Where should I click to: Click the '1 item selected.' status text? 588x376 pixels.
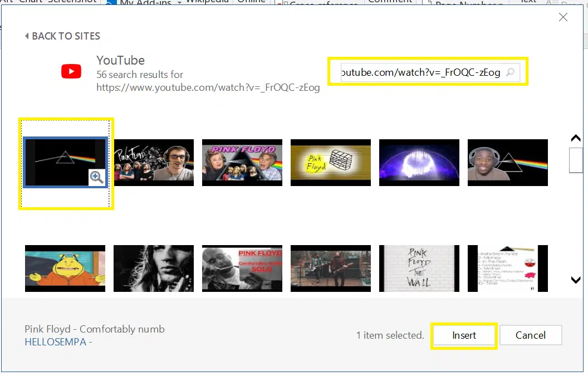tap(390, 335)
